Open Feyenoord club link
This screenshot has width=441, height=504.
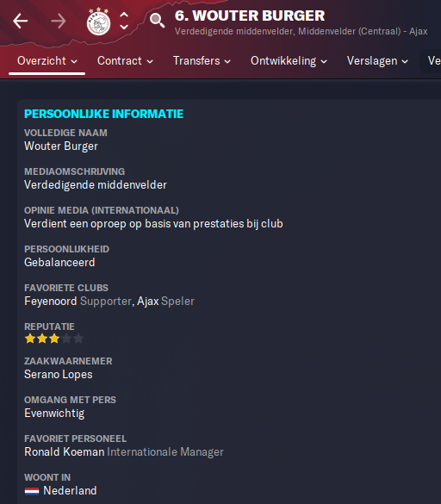tap(51, 302)
